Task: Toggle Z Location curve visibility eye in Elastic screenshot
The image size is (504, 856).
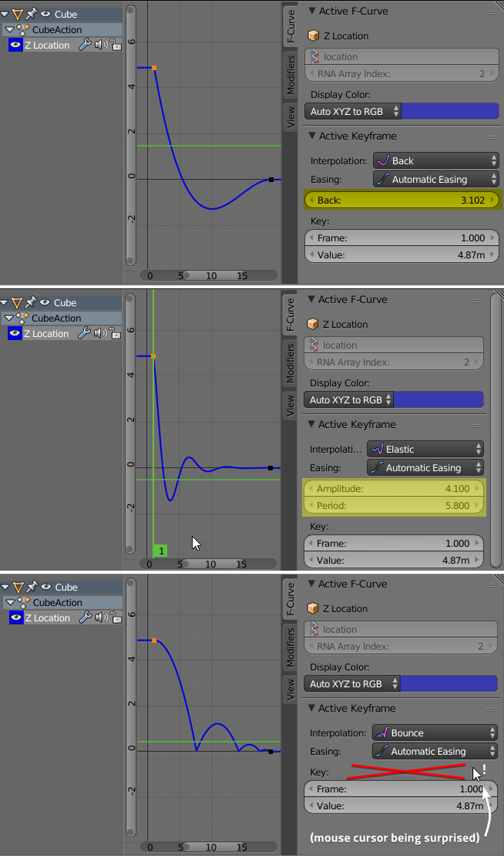Action: pyautogui.click(x=15, y=334)
